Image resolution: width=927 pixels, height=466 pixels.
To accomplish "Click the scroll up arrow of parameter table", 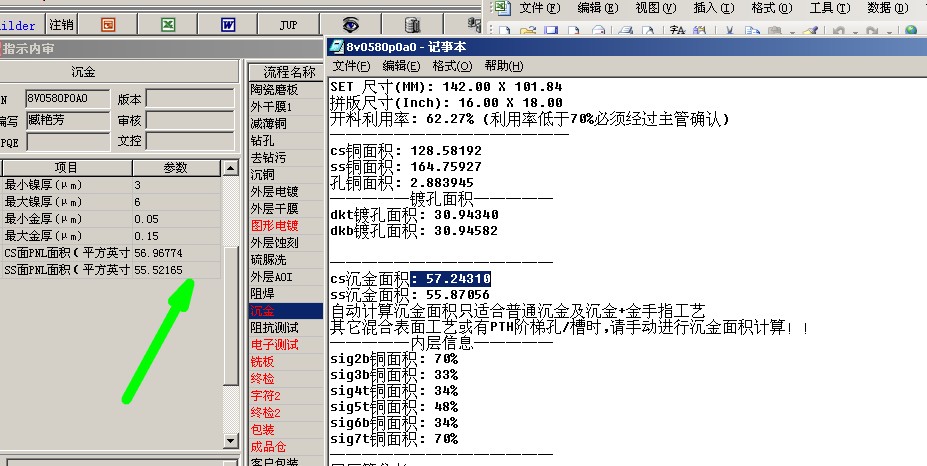I will point(231,168).
